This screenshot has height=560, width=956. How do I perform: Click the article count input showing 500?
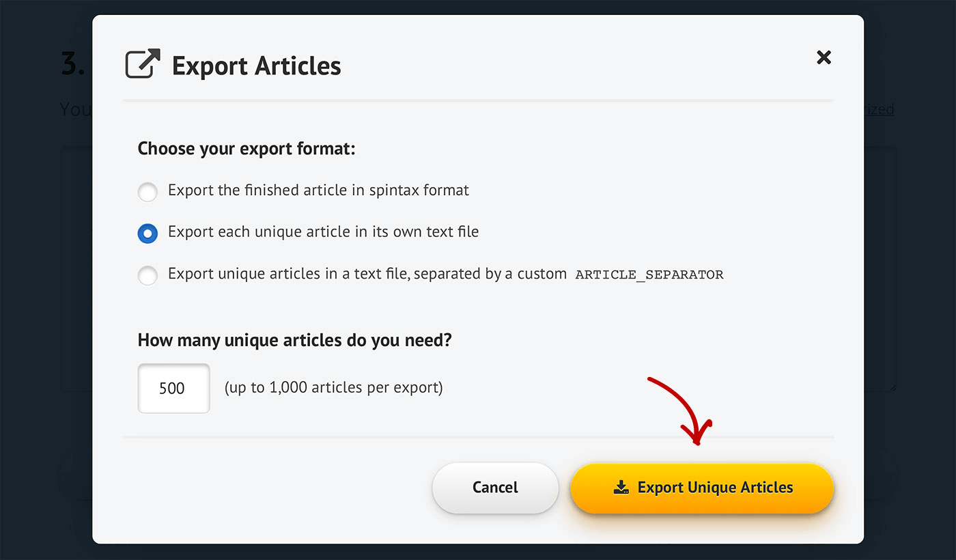[x=173, y=387]
